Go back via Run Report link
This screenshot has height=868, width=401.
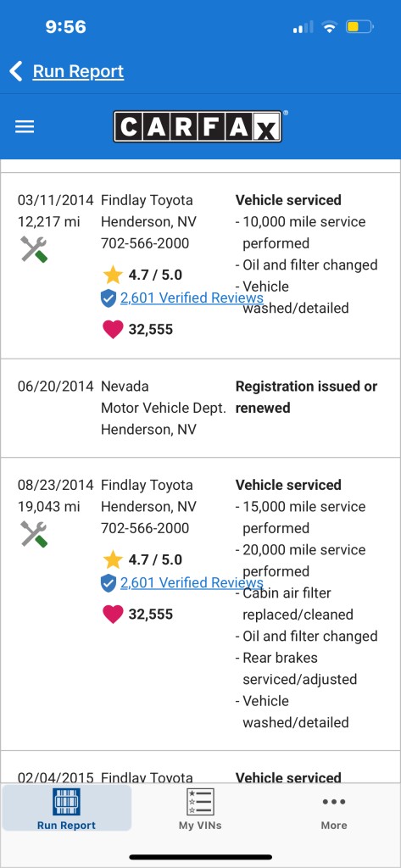coord(78,71)
